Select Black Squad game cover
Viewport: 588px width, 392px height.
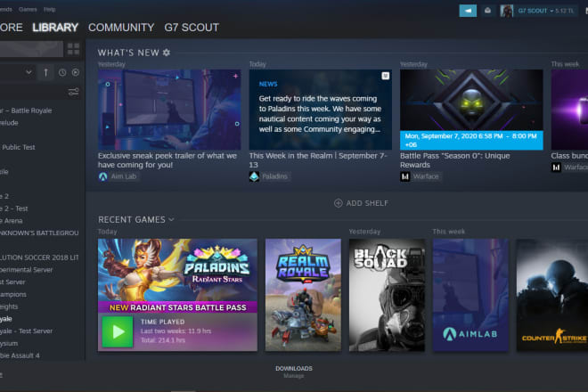coord(387,295)
